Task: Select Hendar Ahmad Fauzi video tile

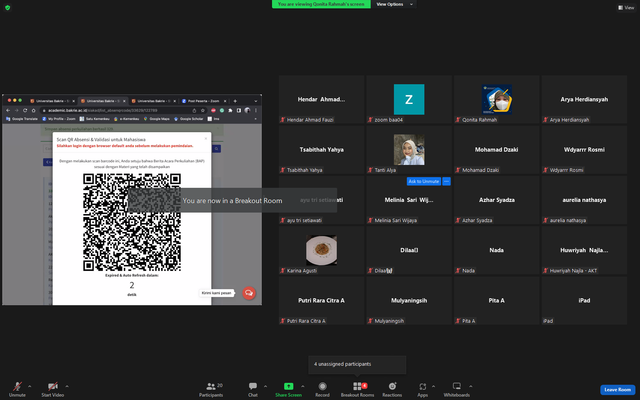Action: tap(322, 99)
